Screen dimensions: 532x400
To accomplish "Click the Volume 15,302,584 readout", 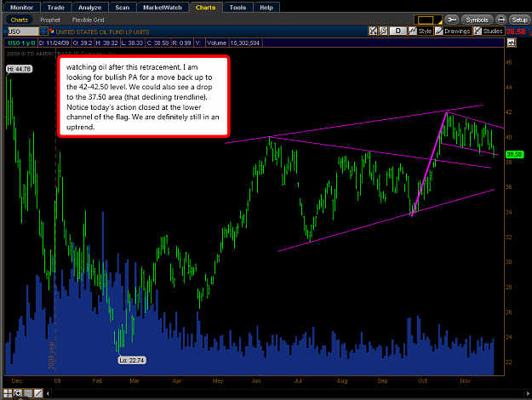I will click(x=233, y=43).
